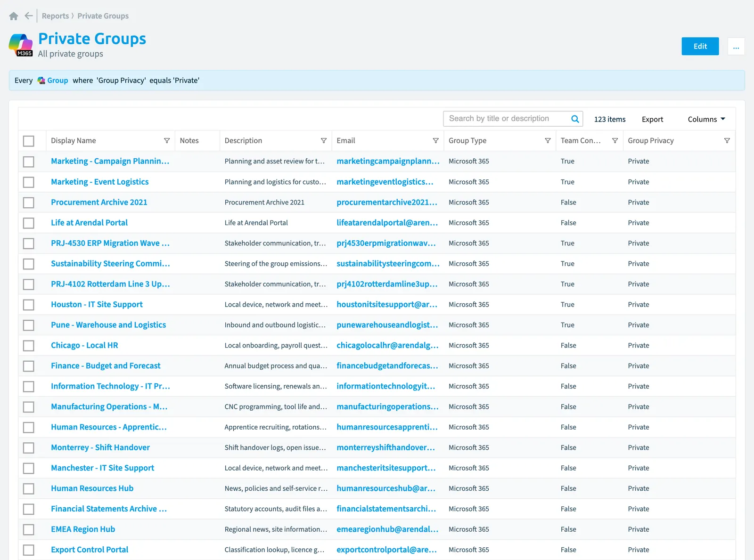The image size is (754, 560).
Task: Open the Life at Arendal Portal group
Action: 89,223
